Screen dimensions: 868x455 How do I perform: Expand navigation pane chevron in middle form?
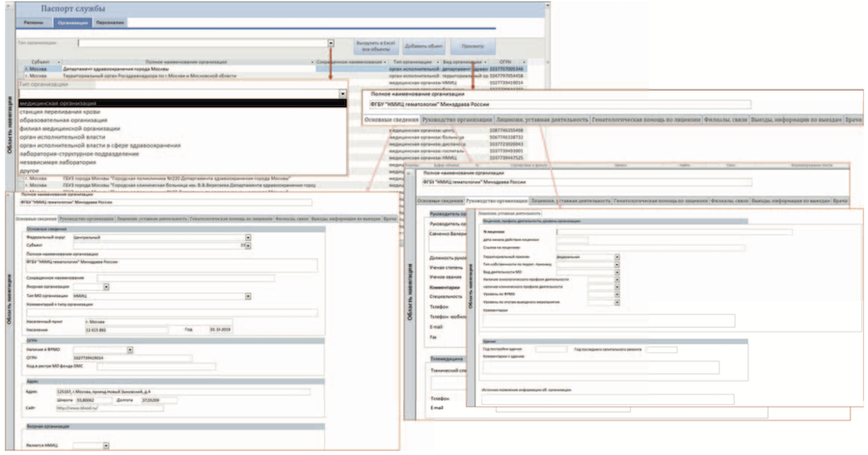click(x=410, y=174)
